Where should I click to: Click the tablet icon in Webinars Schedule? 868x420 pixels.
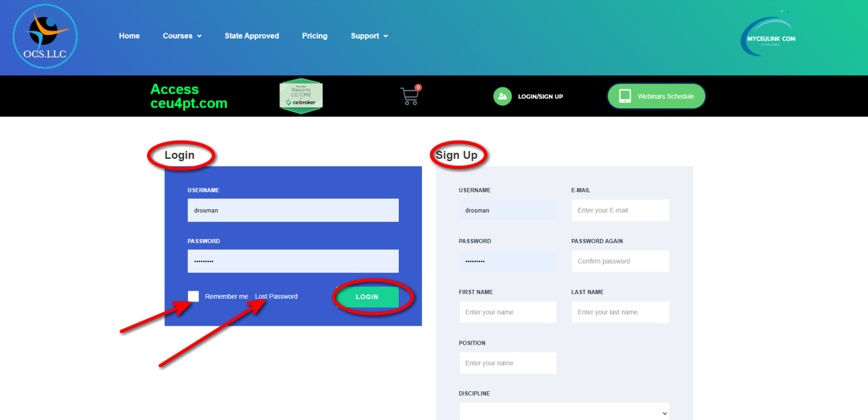coord(625,96)
